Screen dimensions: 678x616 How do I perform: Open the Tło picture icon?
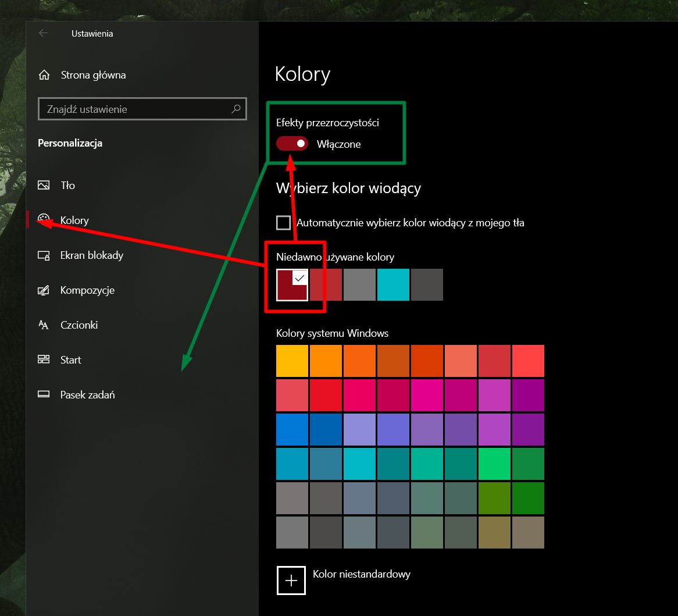[44, 186]
